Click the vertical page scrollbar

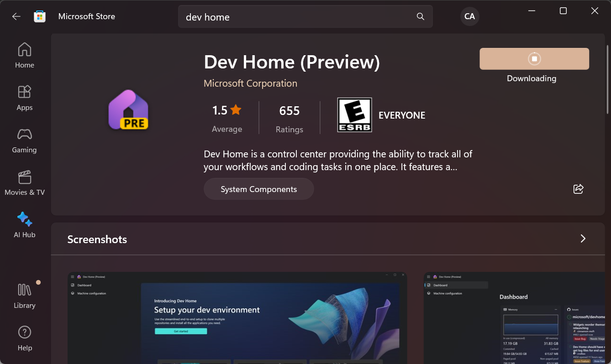click(607, 80)
